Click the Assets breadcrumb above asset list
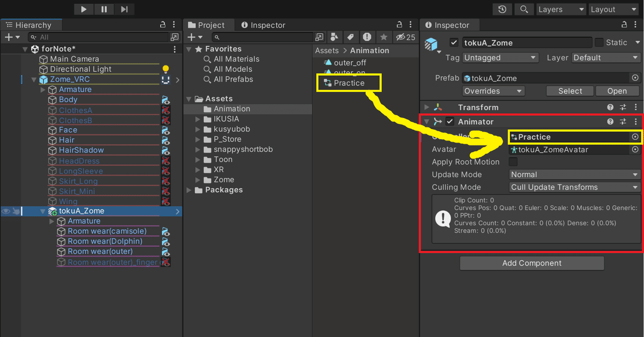 [x=326, y=50]
